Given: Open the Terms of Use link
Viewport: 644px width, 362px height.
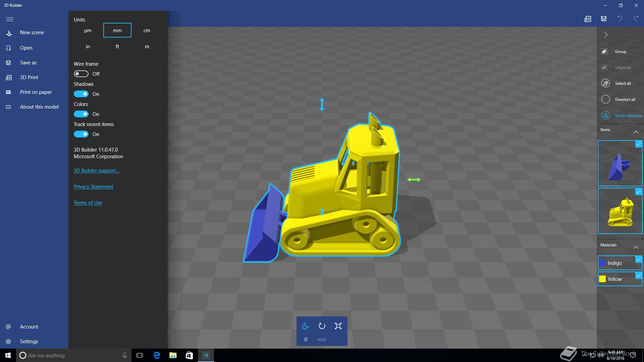Looking at the screenshot, I should click(x=88, y=202).
